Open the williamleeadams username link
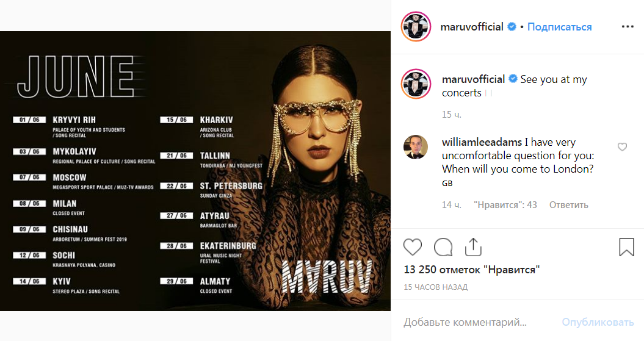Image resolution: width=644 pixels, height=341 pixels. tap(482, 142)
